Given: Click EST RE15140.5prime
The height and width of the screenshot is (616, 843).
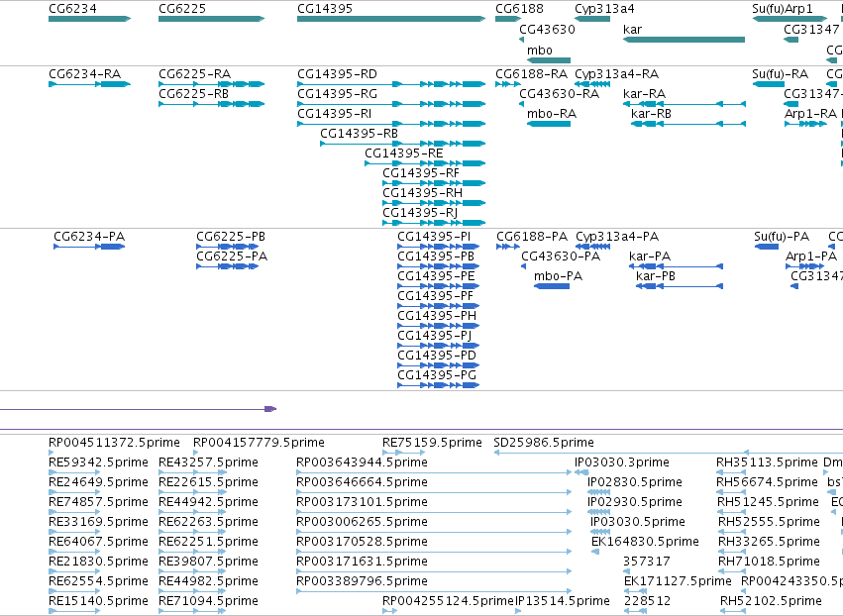Looking at the screenshot, I should click(x=98, y=601).
